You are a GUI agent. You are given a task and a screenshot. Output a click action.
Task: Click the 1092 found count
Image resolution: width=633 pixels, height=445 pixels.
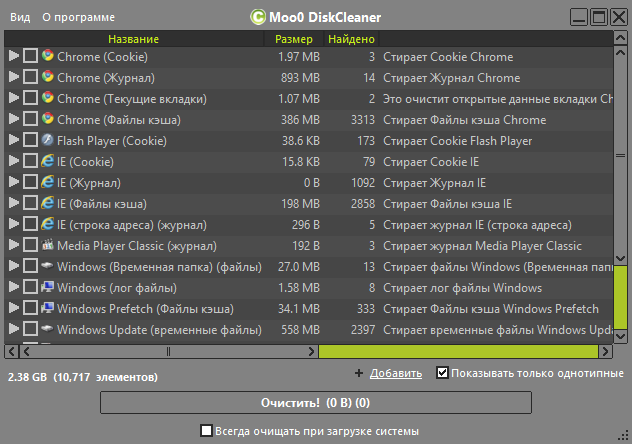[363, 183]
